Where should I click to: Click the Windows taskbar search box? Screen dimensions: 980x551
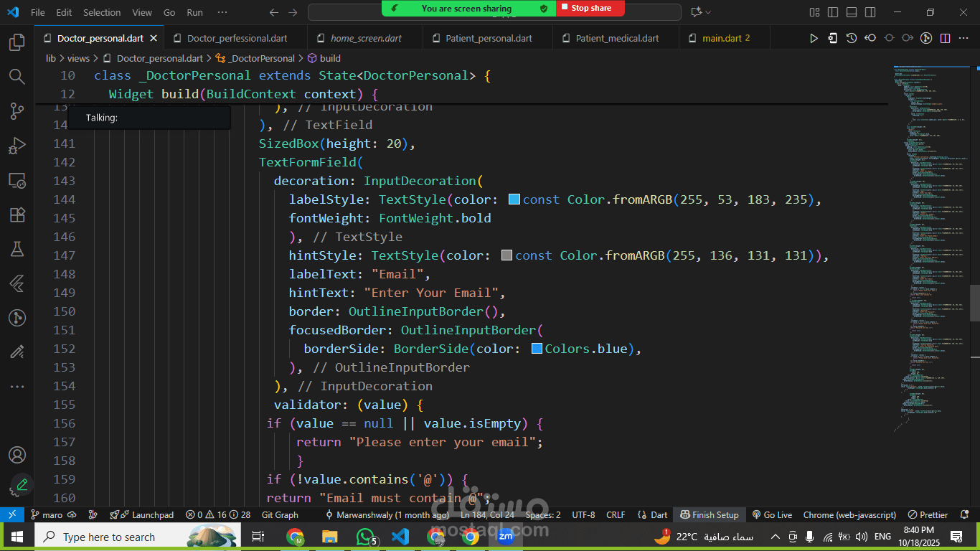[x=138, y=537]
